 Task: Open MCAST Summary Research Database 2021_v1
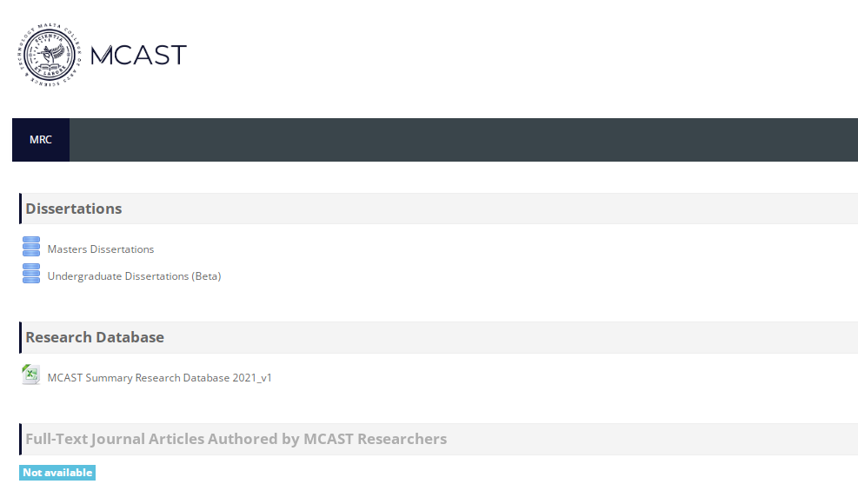tap(159, 378)
